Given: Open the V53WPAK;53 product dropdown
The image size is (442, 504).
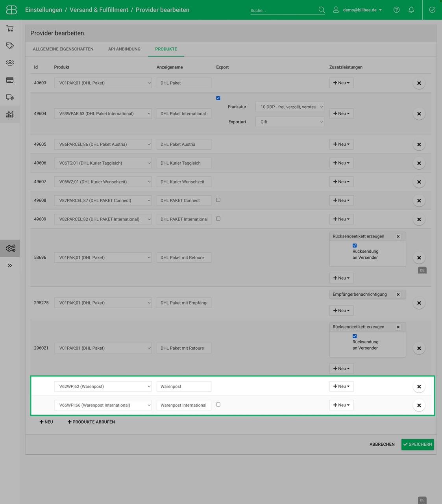Looking at the screenshot, I should [103, 113].
